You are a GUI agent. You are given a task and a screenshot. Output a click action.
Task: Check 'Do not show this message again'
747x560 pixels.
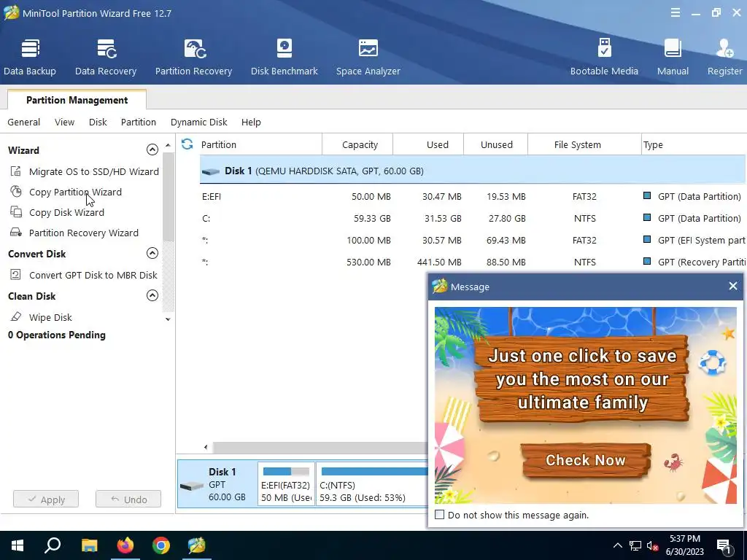point(440,515)
